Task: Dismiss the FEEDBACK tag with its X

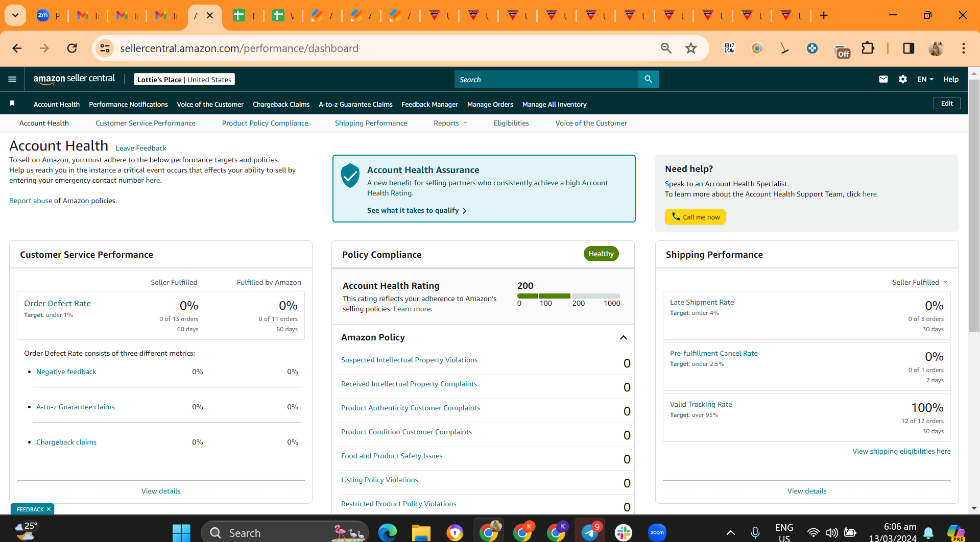Action: [x=49, y=509]
